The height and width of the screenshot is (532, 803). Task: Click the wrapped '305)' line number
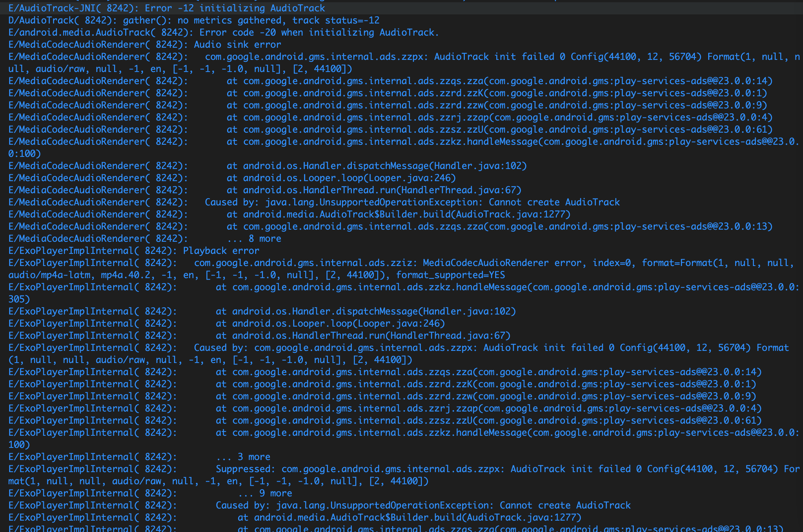coord(19,299)
